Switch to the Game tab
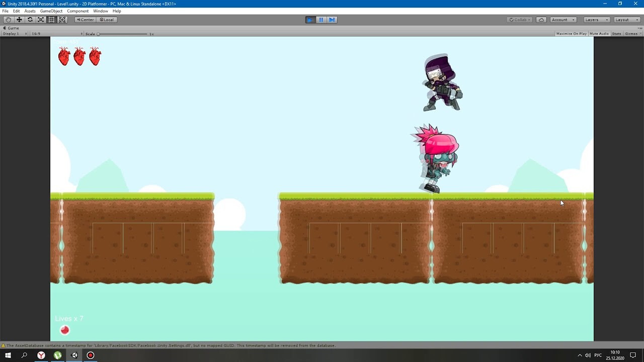Image resolution: width=644 pixels, height=362 pixels. click(x=12, y=28)
